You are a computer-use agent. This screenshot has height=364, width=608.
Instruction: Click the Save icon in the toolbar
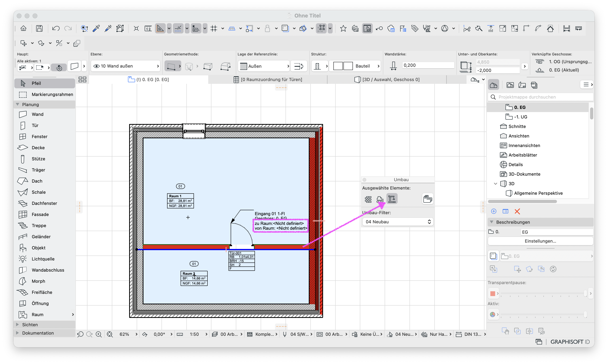point(39,29)
